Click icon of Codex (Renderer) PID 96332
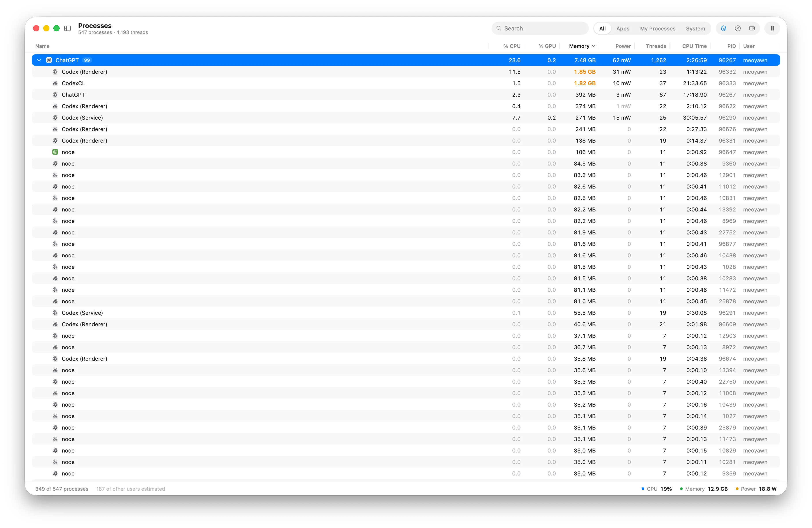The height and width of the screenshot is (528, 812). [55, 72]
